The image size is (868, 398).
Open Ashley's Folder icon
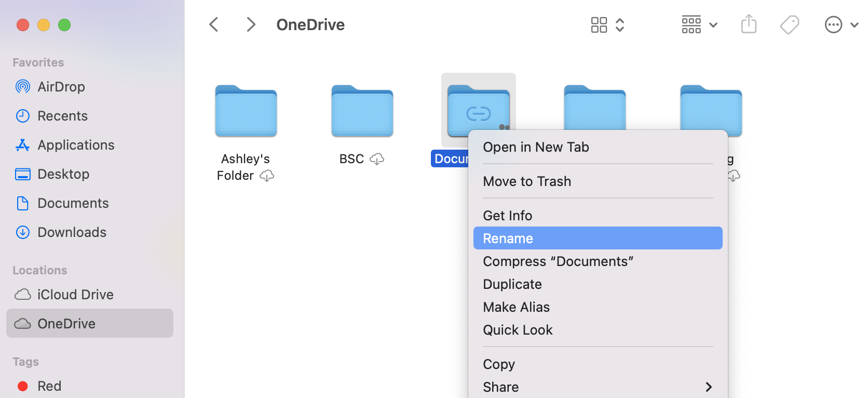click(246, 111)
